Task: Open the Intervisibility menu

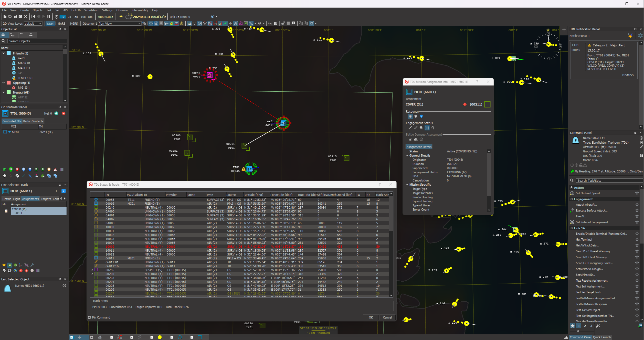Action: tap(140, 10)
